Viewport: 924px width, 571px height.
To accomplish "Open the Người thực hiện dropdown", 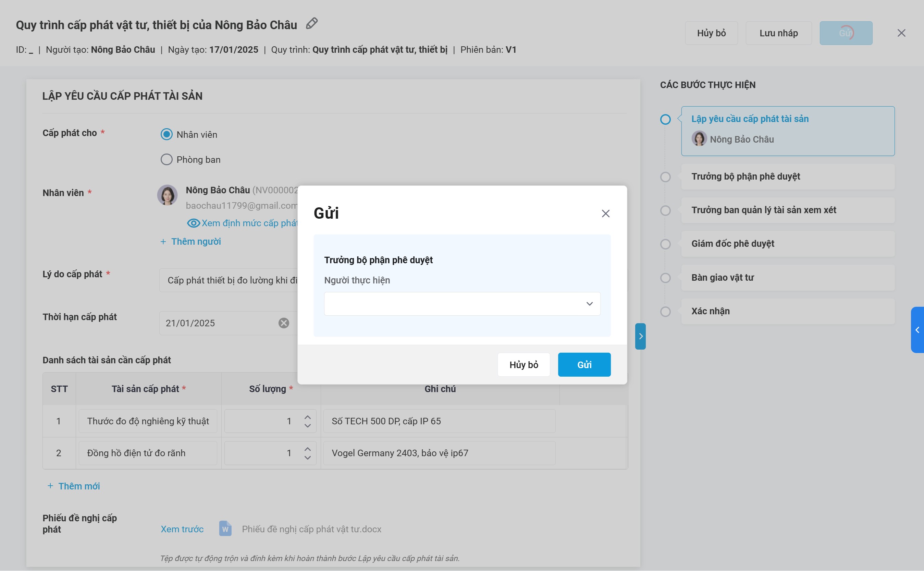I will click(462, 304).
